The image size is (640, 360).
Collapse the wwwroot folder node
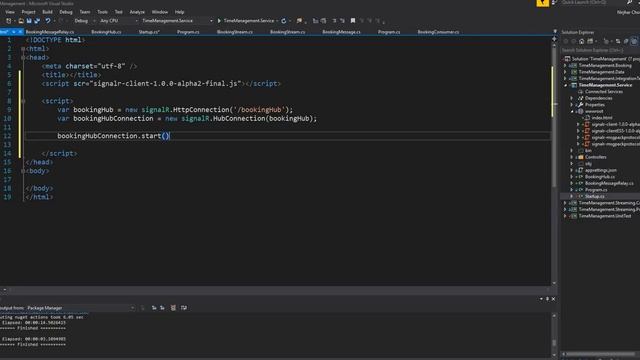[572, 111]
